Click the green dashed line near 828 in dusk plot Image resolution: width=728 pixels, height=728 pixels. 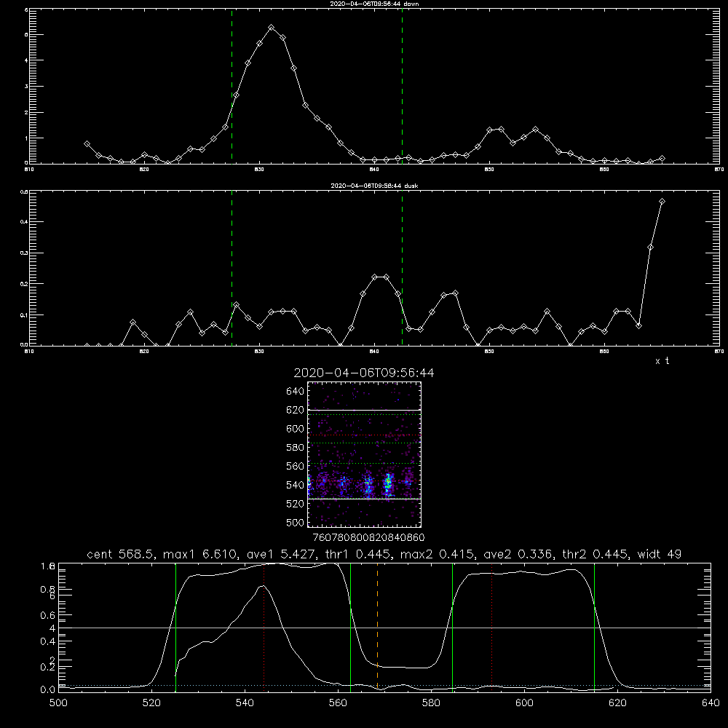232,268
